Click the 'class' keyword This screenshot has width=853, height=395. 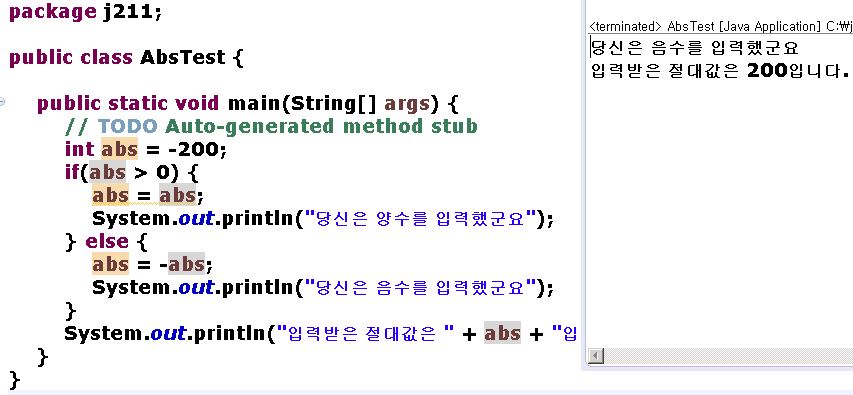pos(107,57)
